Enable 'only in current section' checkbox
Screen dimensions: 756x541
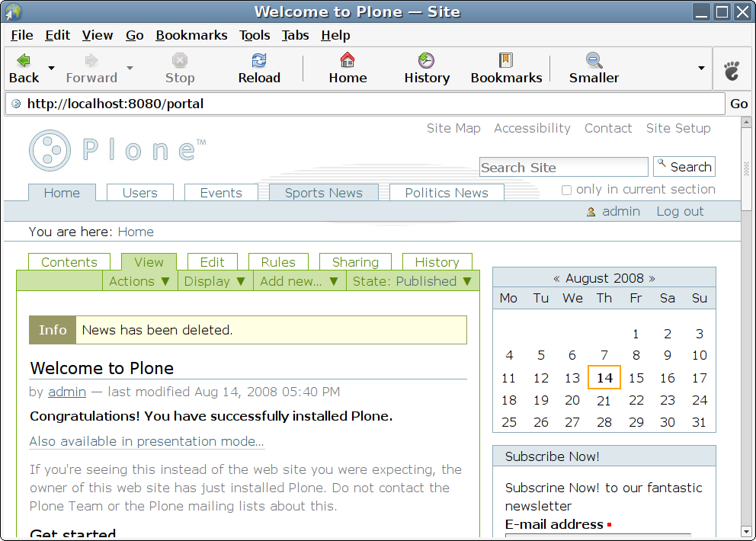566,190
